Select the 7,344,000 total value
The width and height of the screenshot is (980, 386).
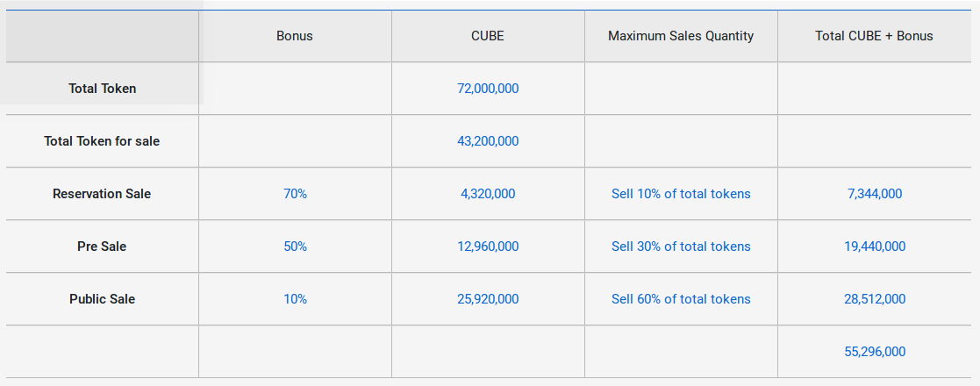pos(875,194)
